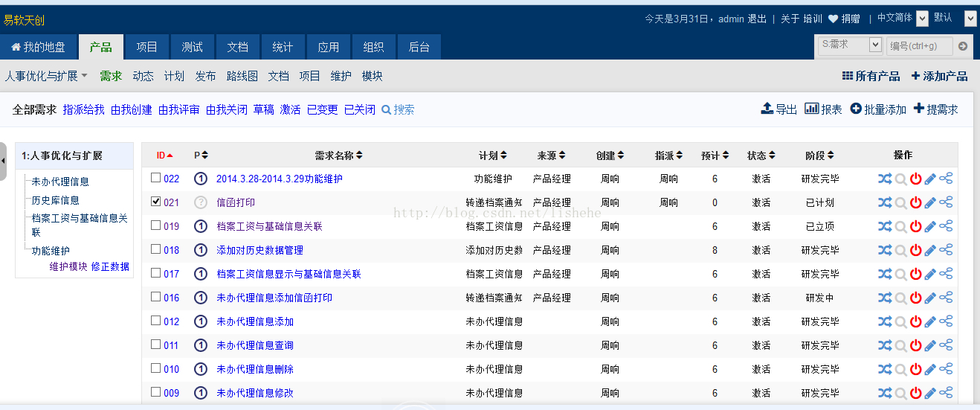Viewport: 980px width, 410px height.
Task: Click the round go arrow beside 编号 field
Action: coord(963,46)
